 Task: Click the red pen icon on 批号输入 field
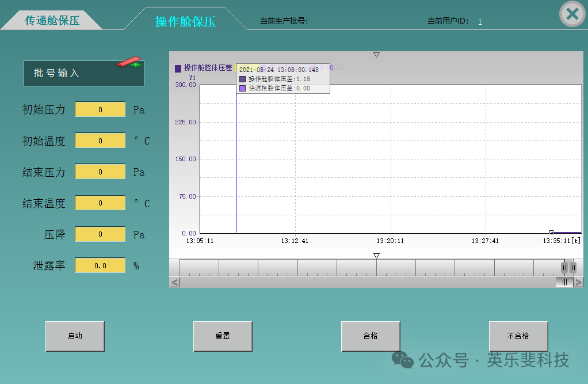pyautogui.click(x=128, y=62)
